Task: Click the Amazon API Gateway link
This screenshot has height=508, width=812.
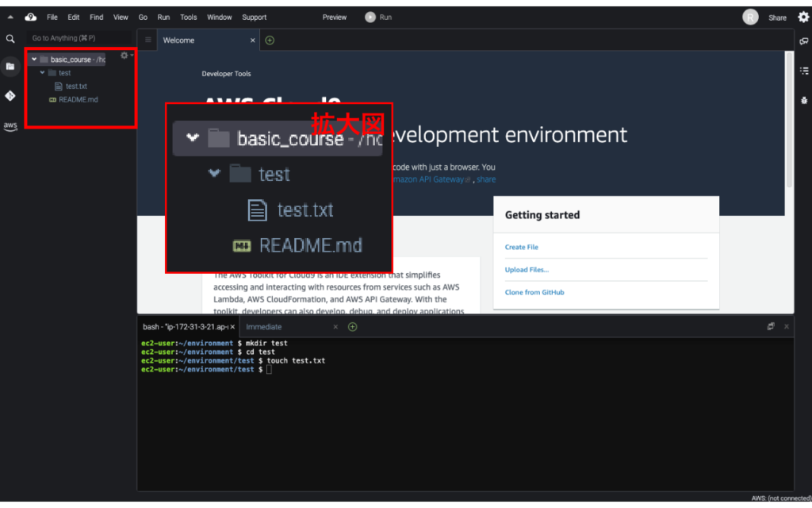Action: tap(431, 179)
